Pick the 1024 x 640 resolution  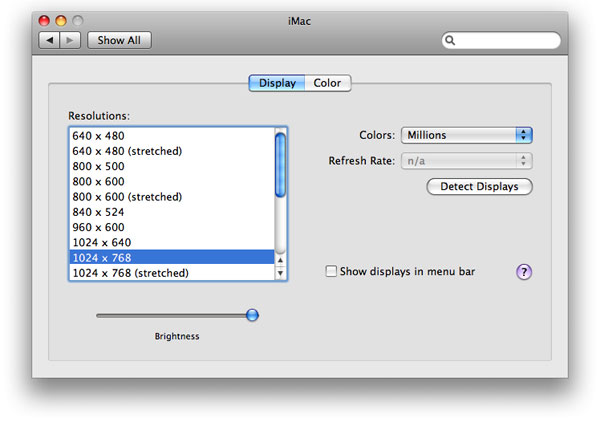point(172,243)
